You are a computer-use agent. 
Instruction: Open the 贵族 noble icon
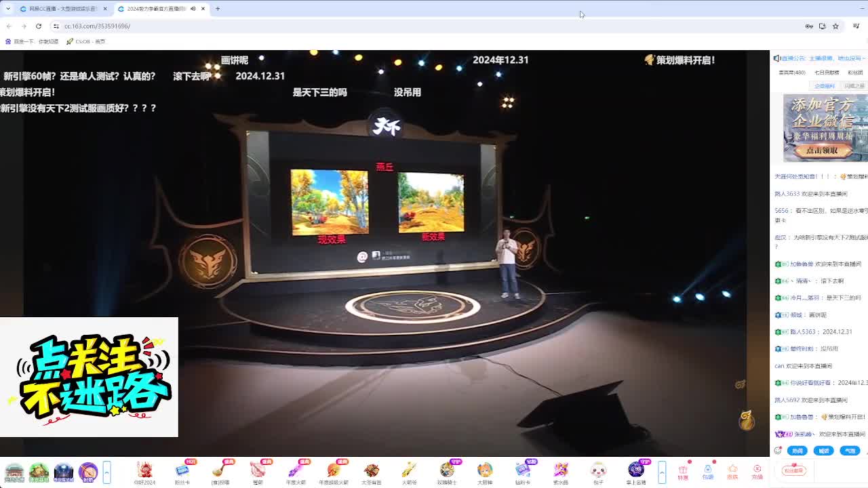pos(732,472)
